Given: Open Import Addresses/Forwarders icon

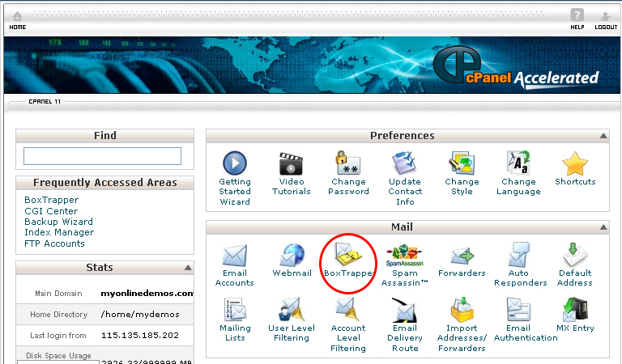Looking at the screenshot, I should click(462, 309).
